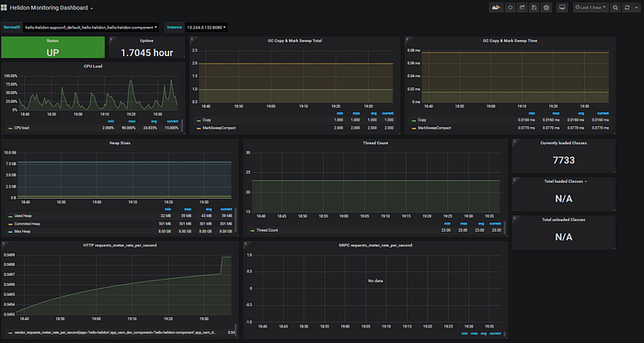Image resolution: width=644 pixels, height=343 pixels.
Task: Open color picker for CPU load swatch
Action: point(10,129)
